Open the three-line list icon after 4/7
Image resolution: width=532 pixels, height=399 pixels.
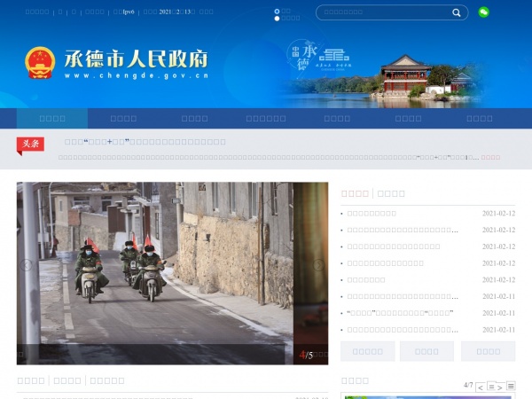coord(511,386)
